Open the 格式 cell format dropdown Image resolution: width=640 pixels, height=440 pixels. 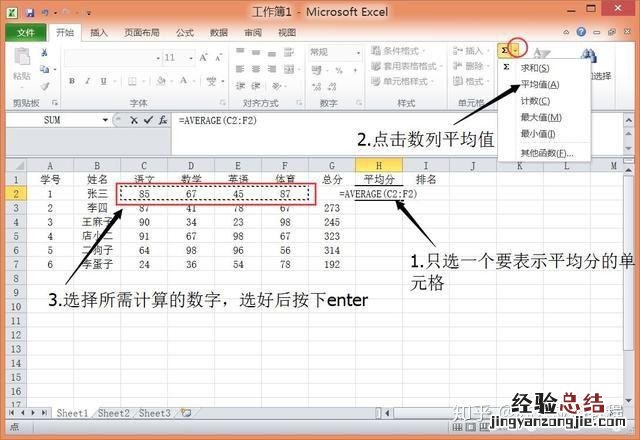[x=471, y=81]
